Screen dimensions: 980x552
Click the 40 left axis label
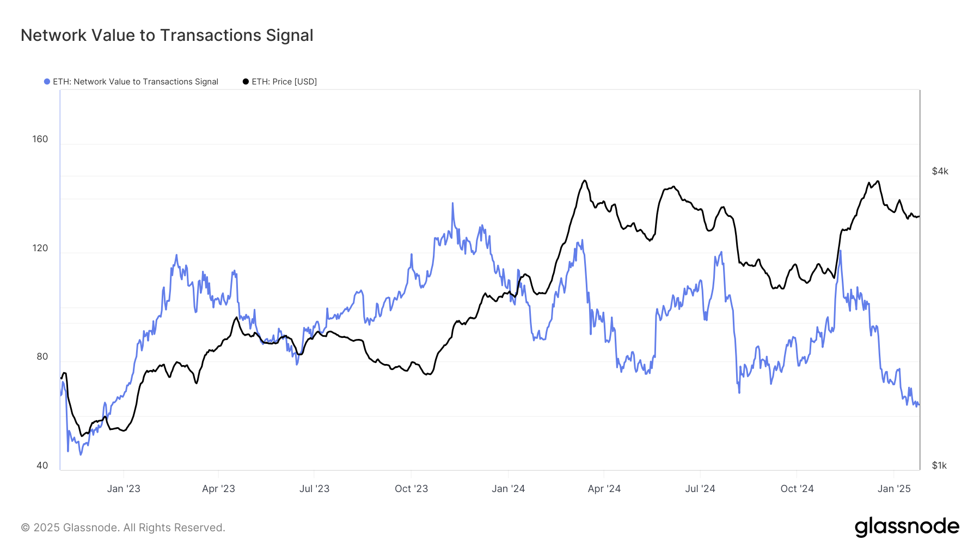pos(42,465)
